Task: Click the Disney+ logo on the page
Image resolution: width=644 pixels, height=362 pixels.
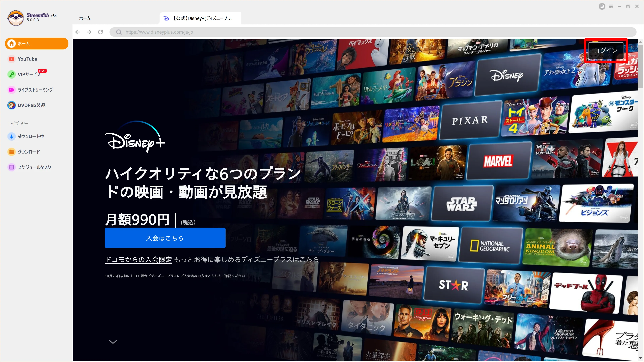Action: pyautogui.click(x=135, y=137)
